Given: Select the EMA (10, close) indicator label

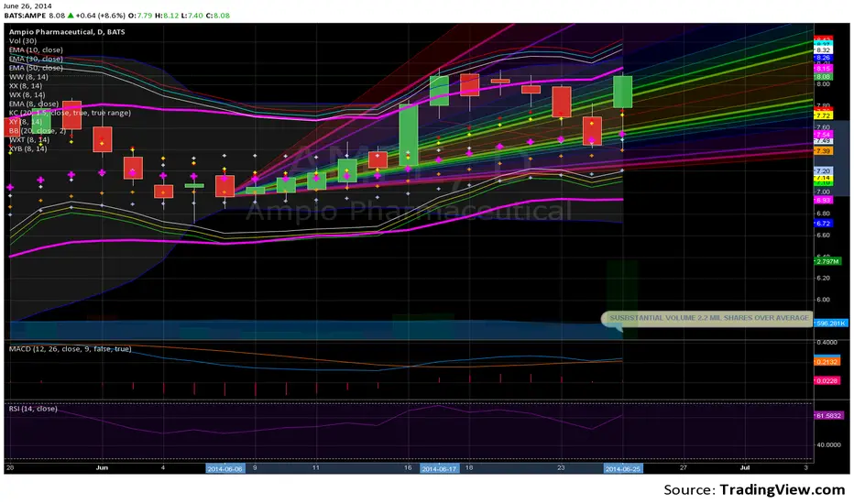Looking at the screenshot, I should pos(36,49).
